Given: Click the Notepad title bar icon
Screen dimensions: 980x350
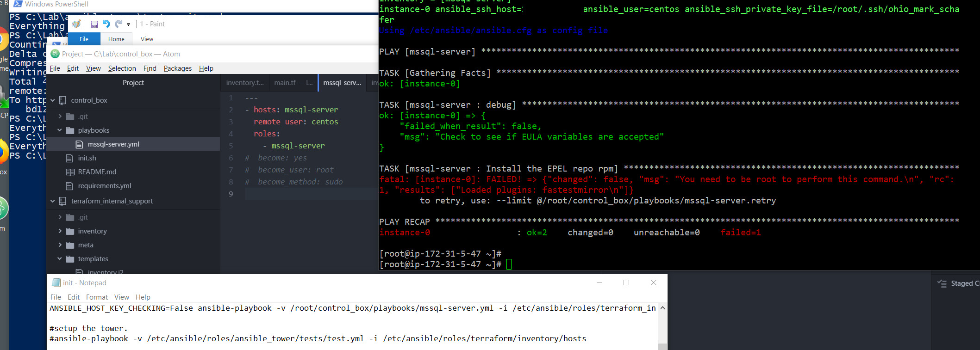Looking at the screenshot, I should click(56, 282).
